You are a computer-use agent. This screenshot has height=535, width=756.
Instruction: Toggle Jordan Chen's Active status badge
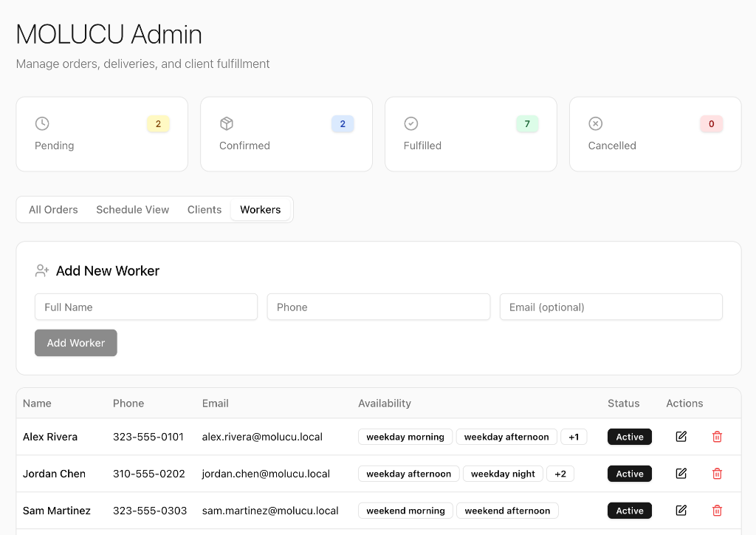630,474
